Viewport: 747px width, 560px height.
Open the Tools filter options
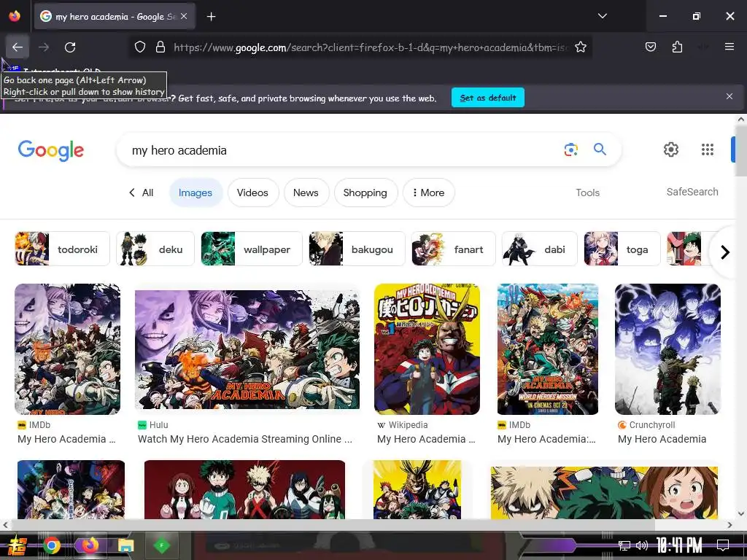click(587, 192)
